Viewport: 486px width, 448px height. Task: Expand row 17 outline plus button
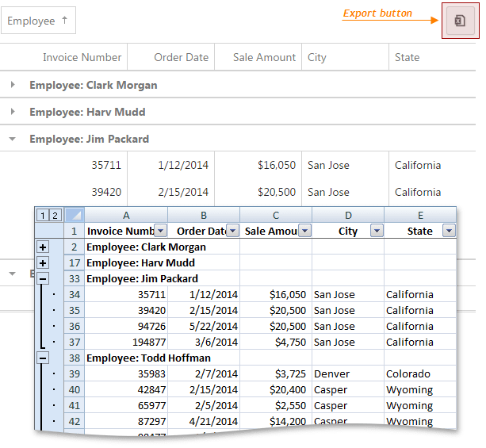[x=43, y=262]
